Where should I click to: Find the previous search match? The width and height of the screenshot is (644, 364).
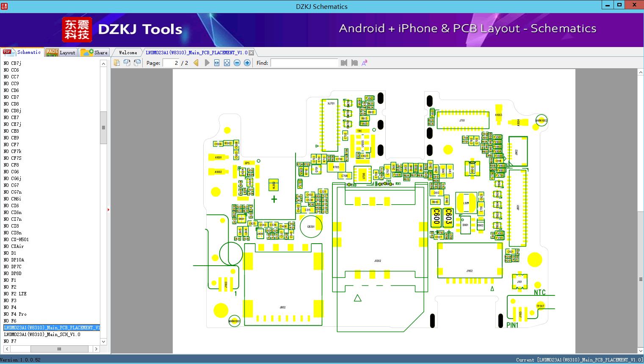344,63
